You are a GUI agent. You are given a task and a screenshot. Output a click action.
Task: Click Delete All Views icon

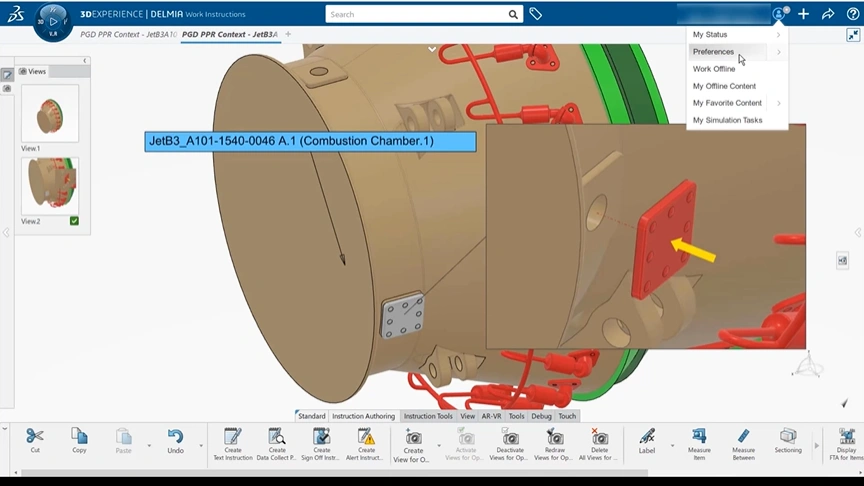coord(599,438)
